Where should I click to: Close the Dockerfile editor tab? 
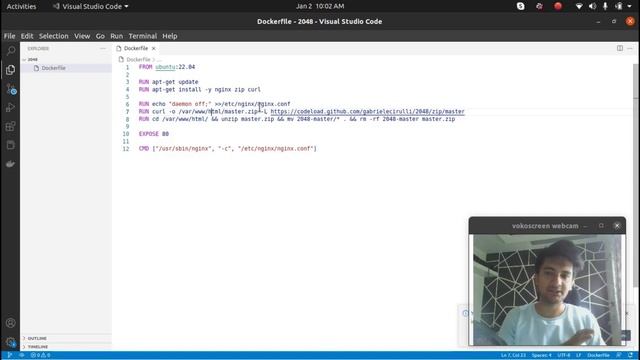(153, 48)
